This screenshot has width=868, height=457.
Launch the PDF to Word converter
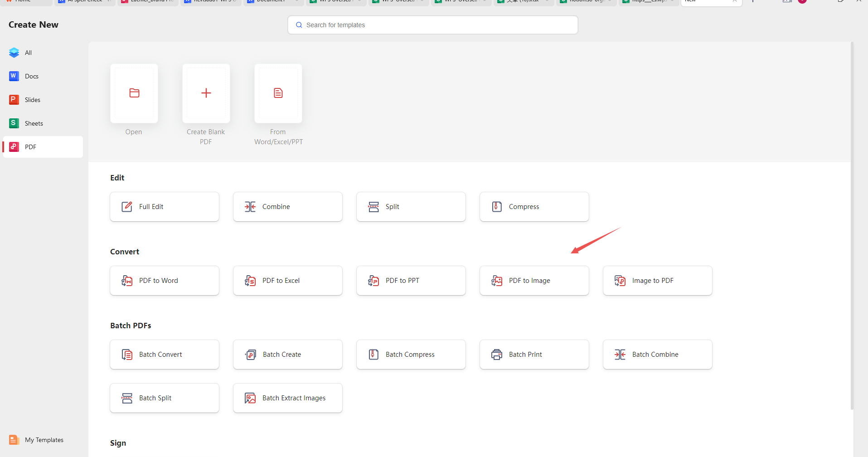[164, 280]
